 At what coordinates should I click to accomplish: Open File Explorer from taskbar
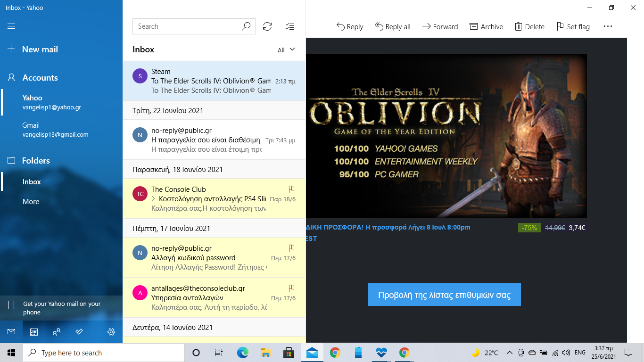tap(265, 353)
